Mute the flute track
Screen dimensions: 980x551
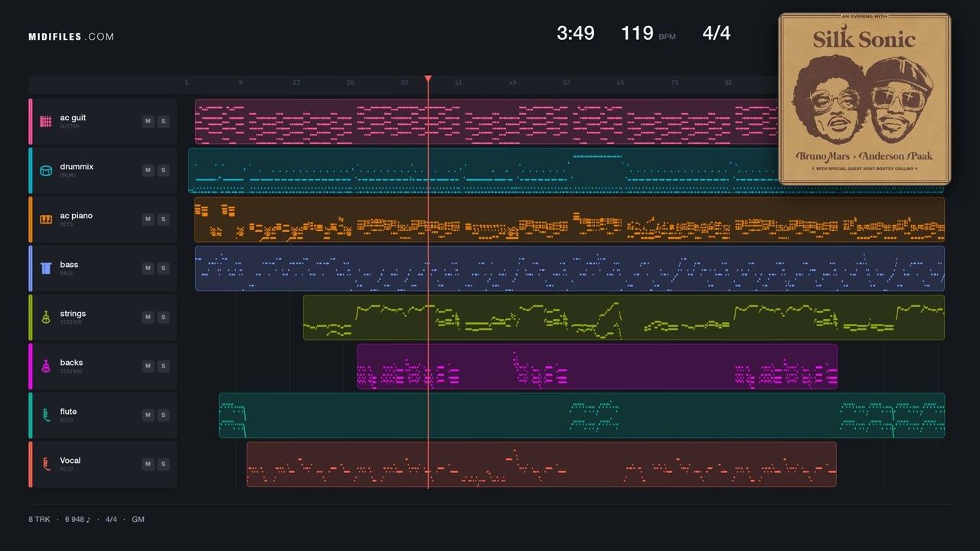(148, 415)
